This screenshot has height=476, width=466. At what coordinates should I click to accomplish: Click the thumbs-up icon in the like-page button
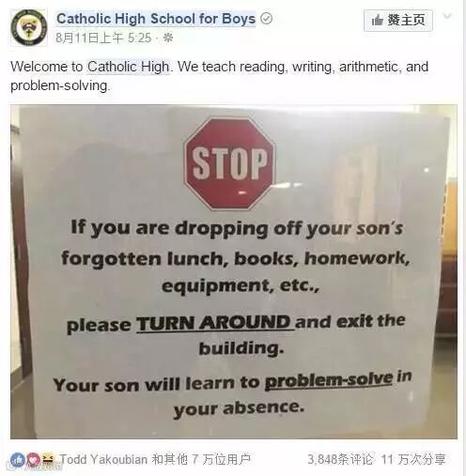pyautogui.click(x=378, y=21)
